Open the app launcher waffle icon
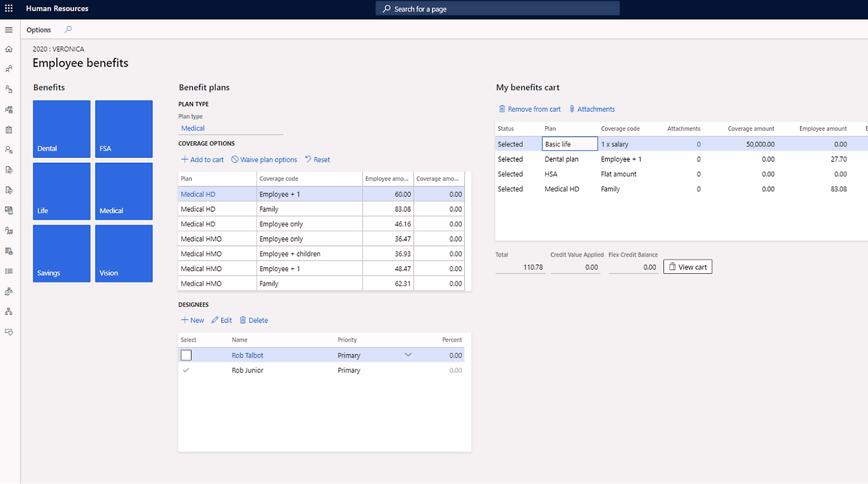 [9, 8]
